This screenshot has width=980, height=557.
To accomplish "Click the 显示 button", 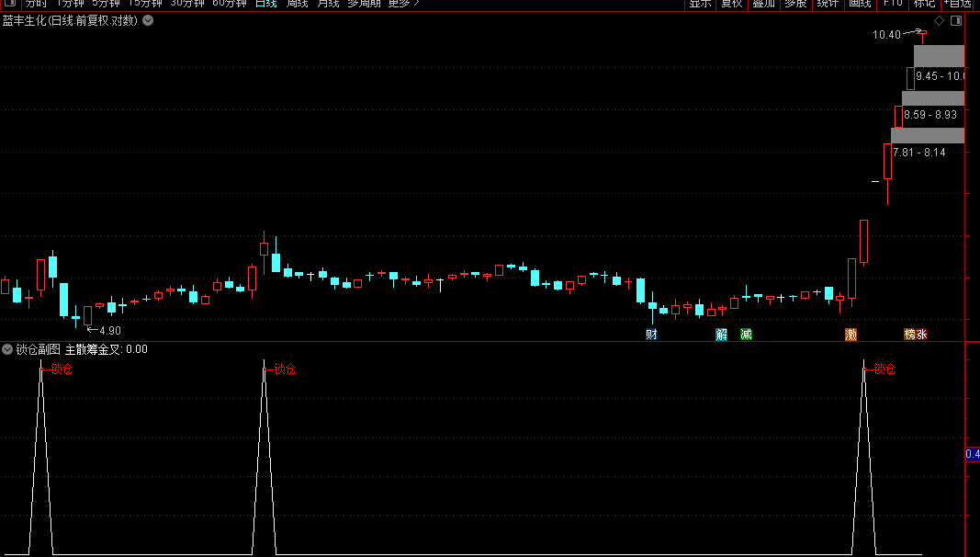I will 700,3.
